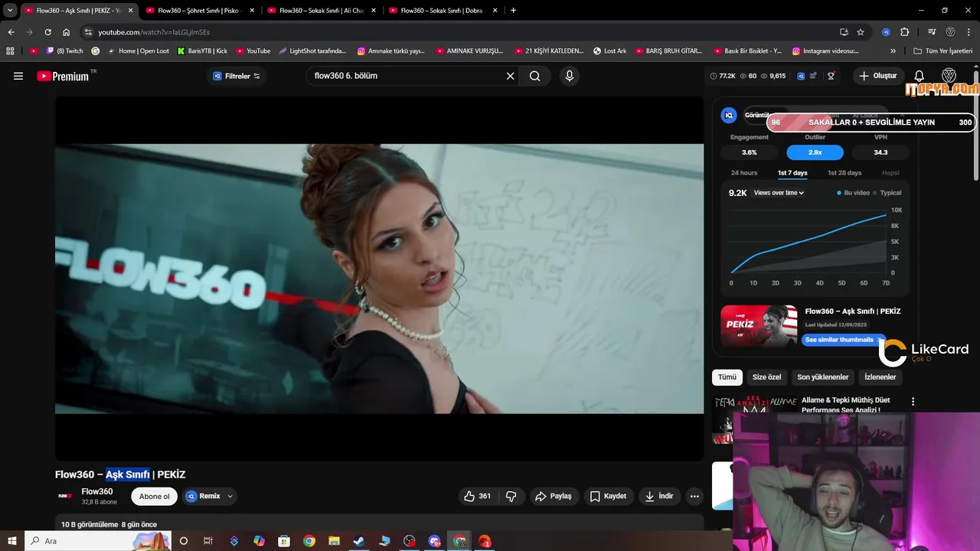Open the Twitch bookmark
Viewport: 980px width, 551px height.
point(64,51)
